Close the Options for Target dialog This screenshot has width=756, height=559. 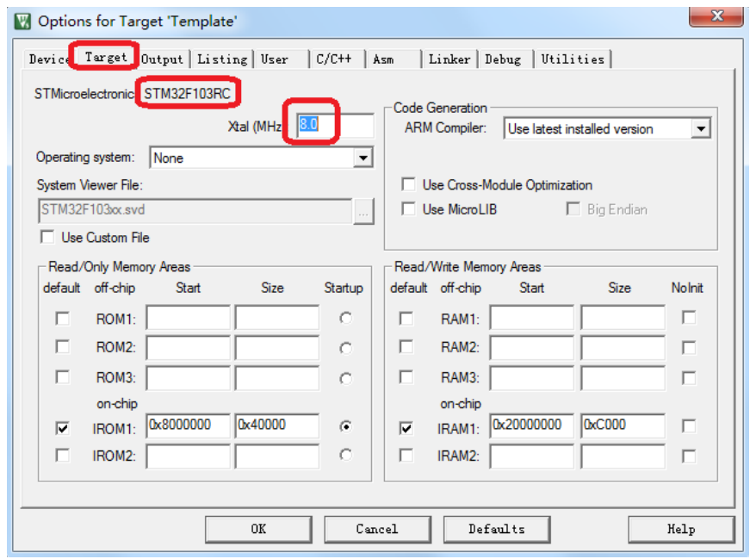[x=716, y=16]
